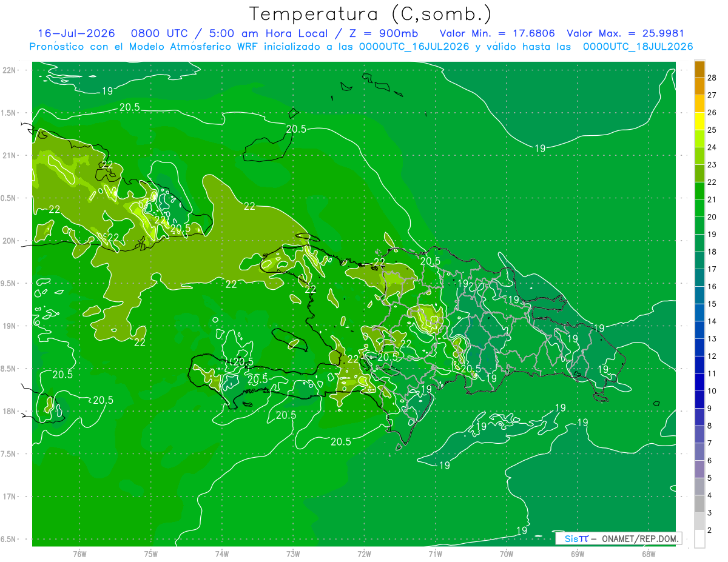This screenshot has width=728, height=562.
Task: Click the 'Temperatura (C,somb.)' title
Action: click(371, 14)
